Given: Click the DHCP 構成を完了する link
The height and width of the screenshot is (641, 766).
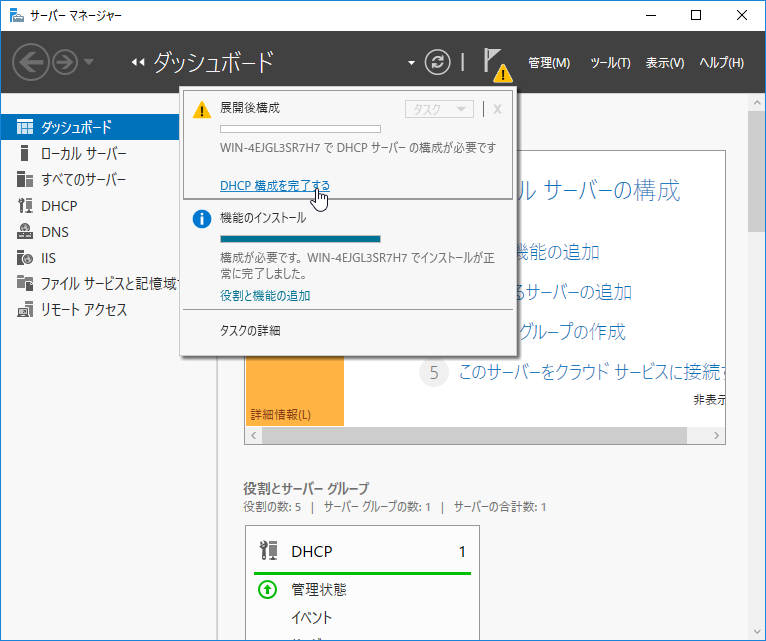Looking at the screenshot, I should (275, 186).
